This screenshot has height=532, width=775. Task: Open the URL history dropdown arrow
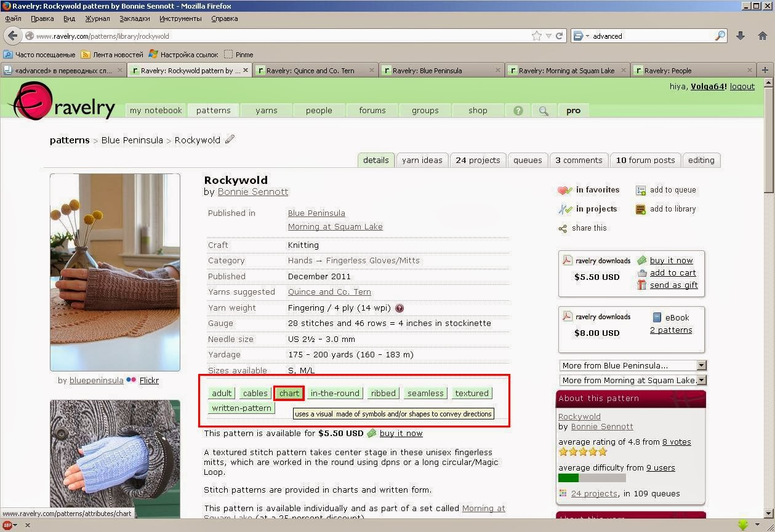click(x=548, y=36)
